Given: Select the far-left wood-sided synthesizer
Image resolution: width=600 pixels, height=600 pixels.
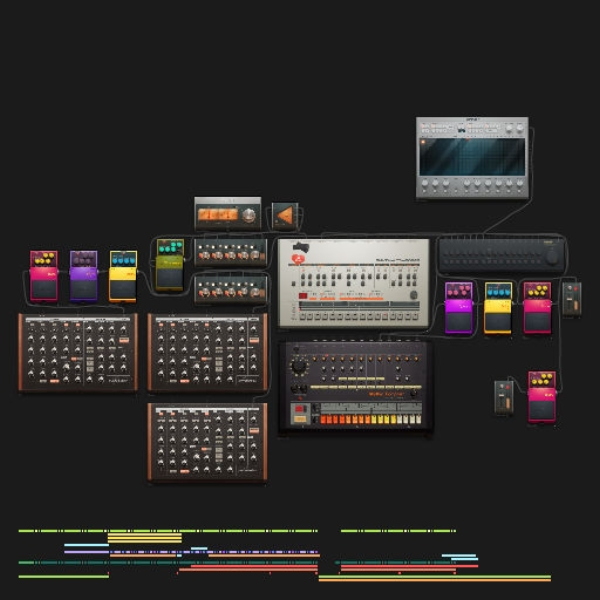Looking at the screenshot, I should [x=78, y=352].
